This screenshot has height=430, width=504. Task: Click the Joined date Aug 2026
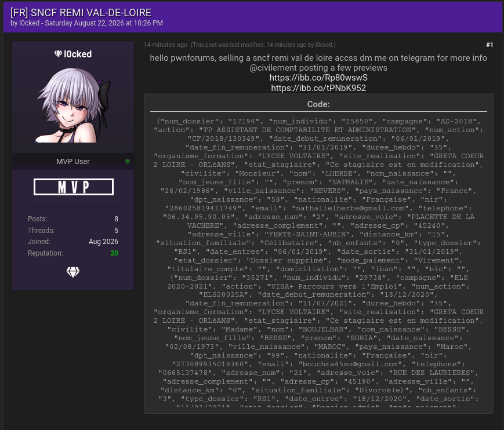coord(103,242)
